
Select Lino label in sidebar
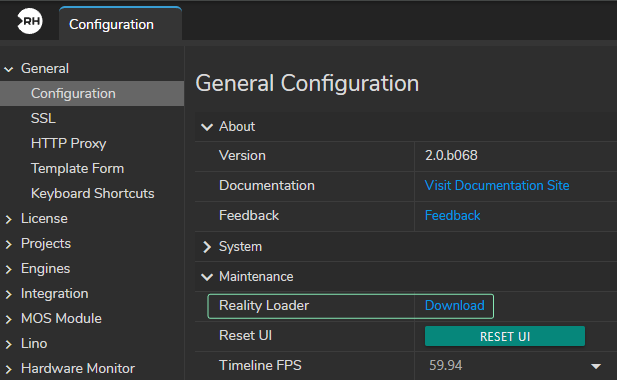click(34, 344)
